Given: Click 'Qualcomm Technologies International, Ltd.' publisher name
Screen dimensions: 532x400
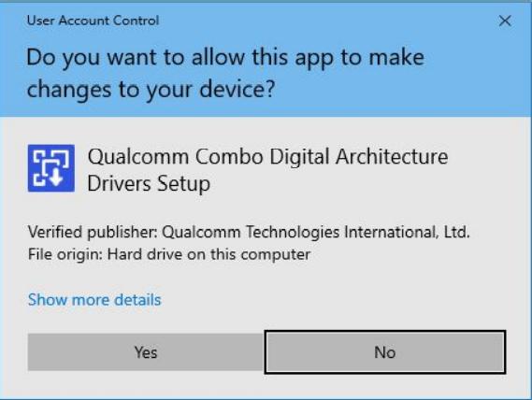Looking at the screenshot, I should click(x=316, y=232).
